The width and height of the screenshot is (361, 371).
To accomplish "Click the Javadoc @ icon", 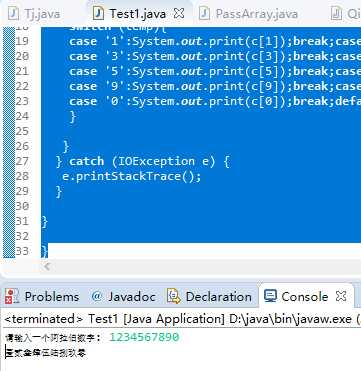I will (97, 296).
